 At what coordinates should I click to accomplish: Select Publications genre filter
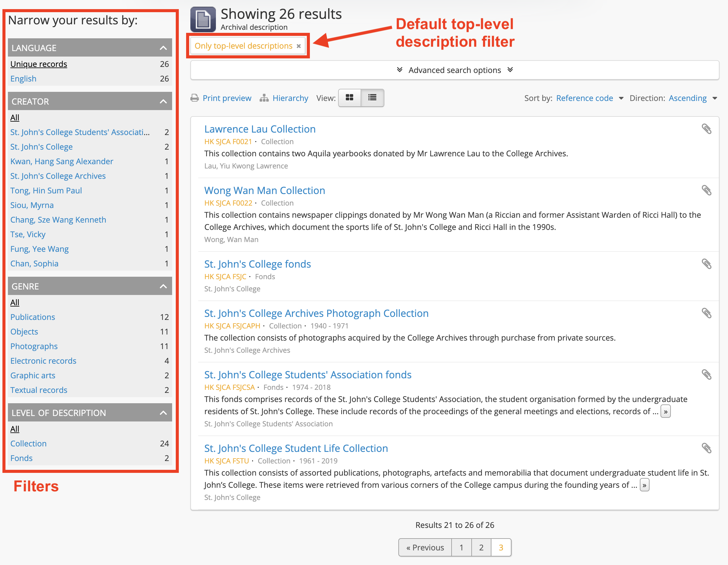[x=33, y=316]
